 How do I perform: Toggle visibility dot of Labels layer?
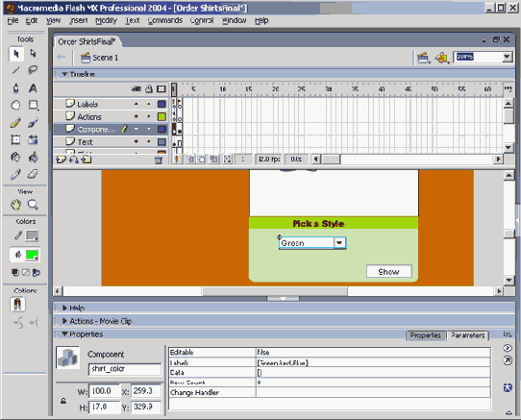click(x=136, y=104)
